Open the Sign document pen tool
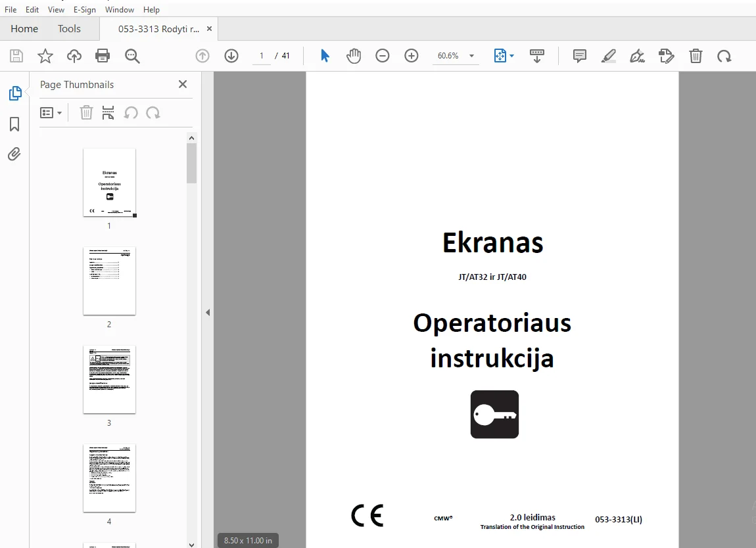756x548 pixels. (638, 56)
